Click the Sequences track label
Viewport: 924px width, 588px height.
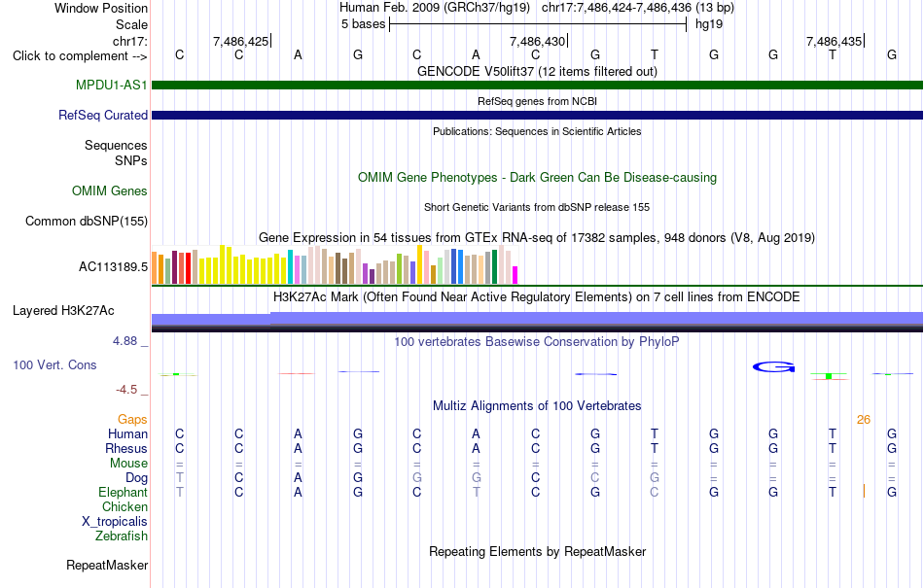[116, 146]
